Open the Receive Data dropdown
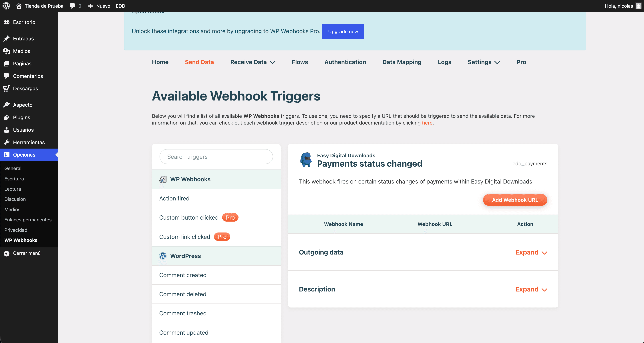 [x=253, y=62]
